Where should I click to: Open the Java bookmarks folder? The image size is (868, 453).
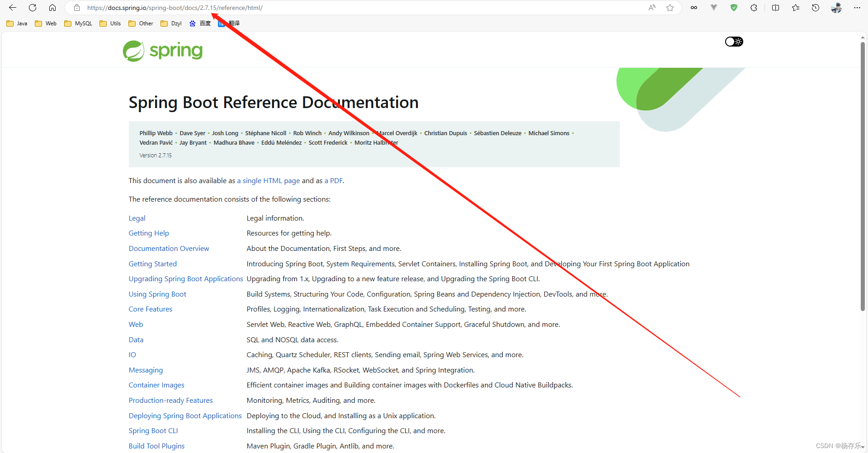(x=17, y=24)
